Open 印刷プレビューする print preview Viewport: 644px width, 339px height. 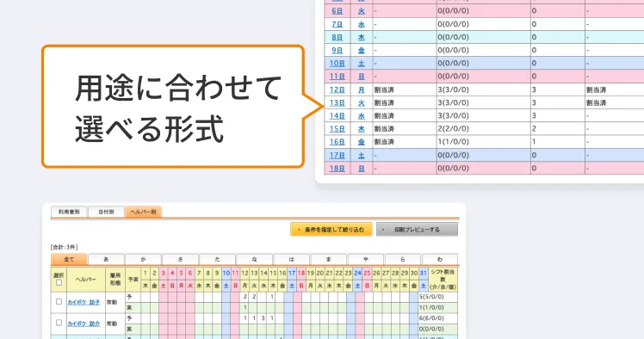417,230
